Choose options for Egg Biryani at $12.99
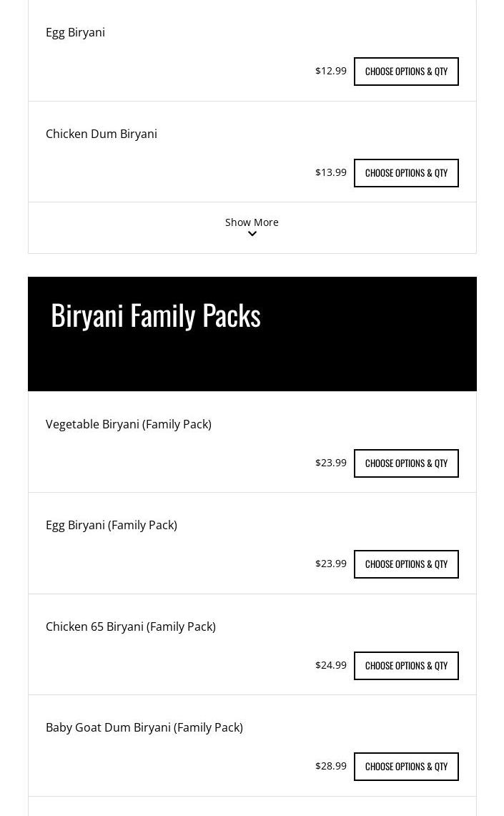Image resolution: width=504 pixels, height=816 pixels. click(406, 72)
